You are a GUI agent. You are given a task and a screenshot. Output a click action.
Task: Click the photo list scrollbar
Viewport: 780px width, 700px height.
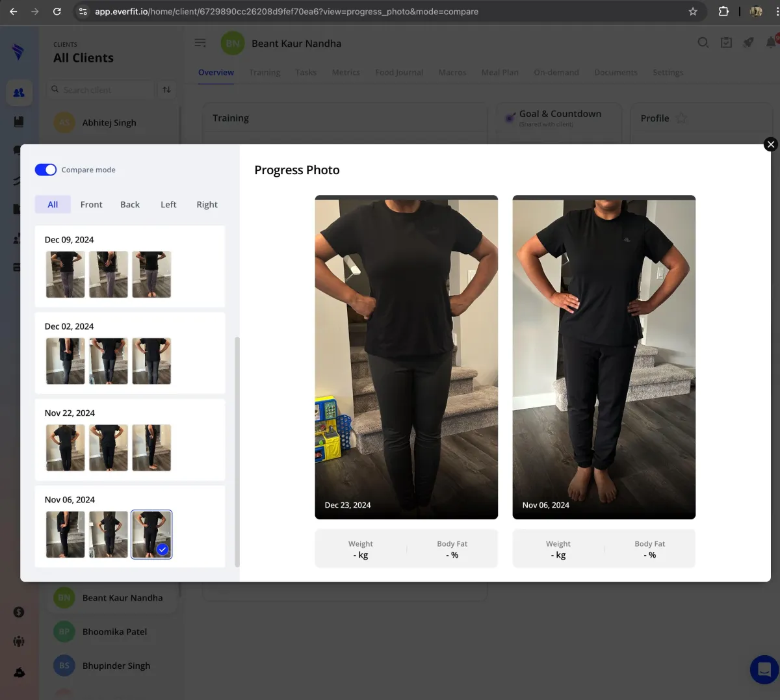click(x=237, y=452)
